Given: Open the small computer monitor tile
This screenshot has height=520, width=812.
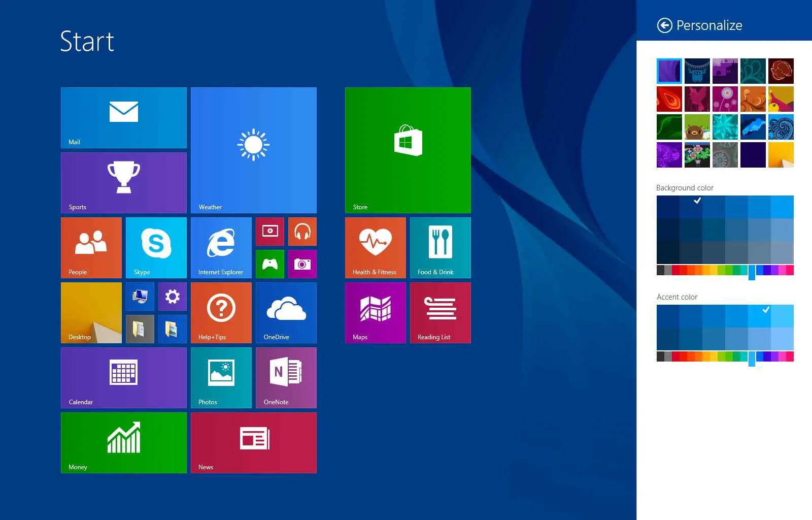Looking at the screenshot, I should tap(140, 297).
